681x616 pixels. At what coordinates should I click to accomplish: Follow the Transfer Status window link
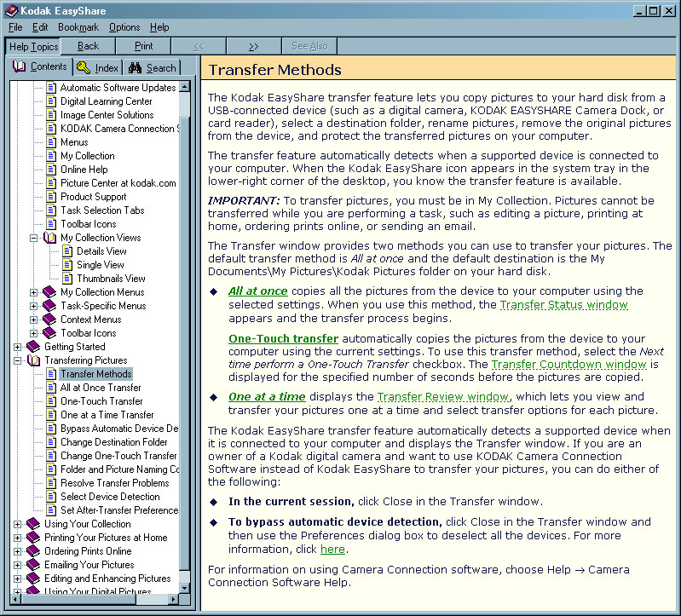(563, 304)
